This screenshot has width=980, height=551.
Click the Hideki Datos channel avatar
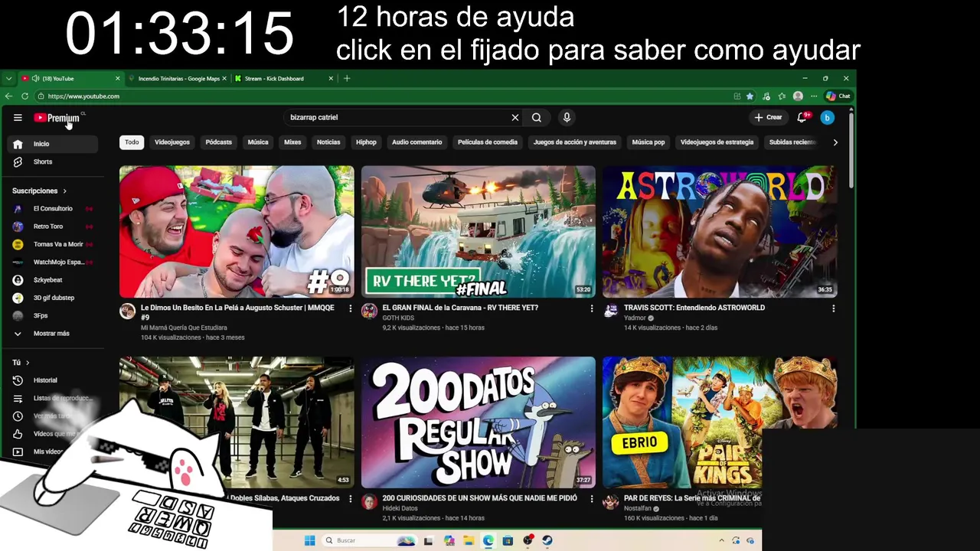point(369,501)
